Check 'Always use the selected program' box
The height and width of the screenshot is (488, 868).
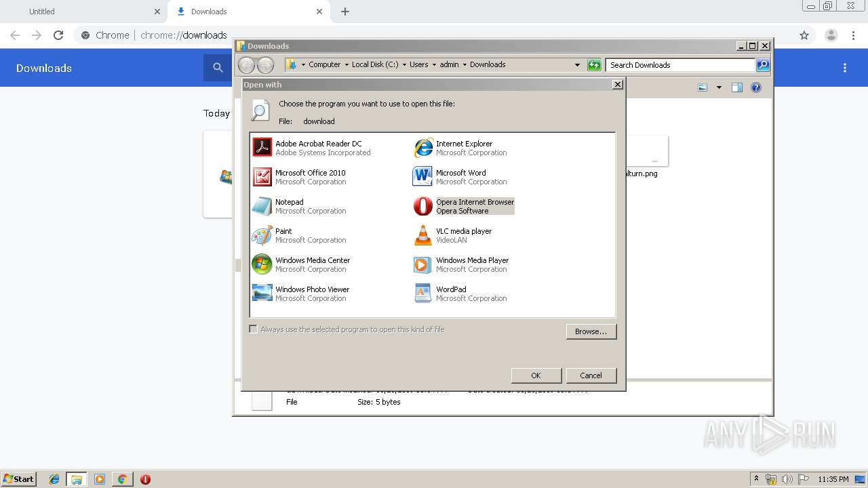coord(253,329)
